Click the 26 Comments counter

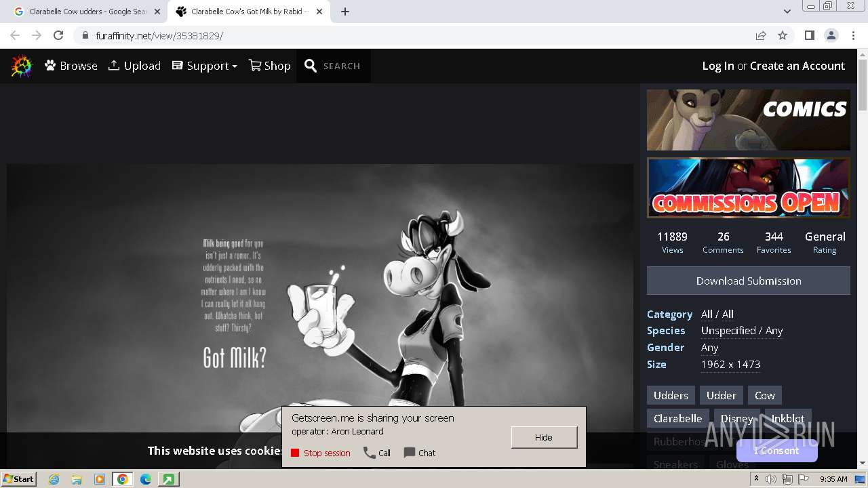point(723,242)
